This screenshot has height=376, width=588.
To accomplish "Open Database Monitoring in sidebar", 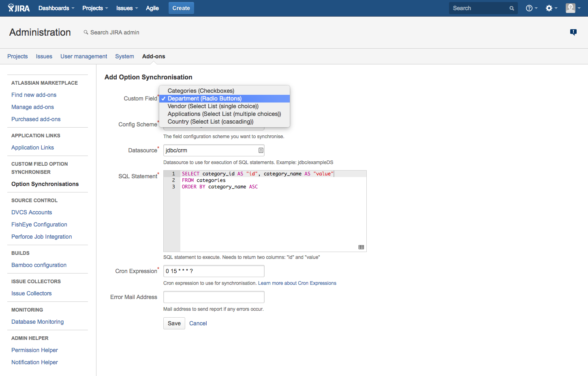I will tap(37, 322).
